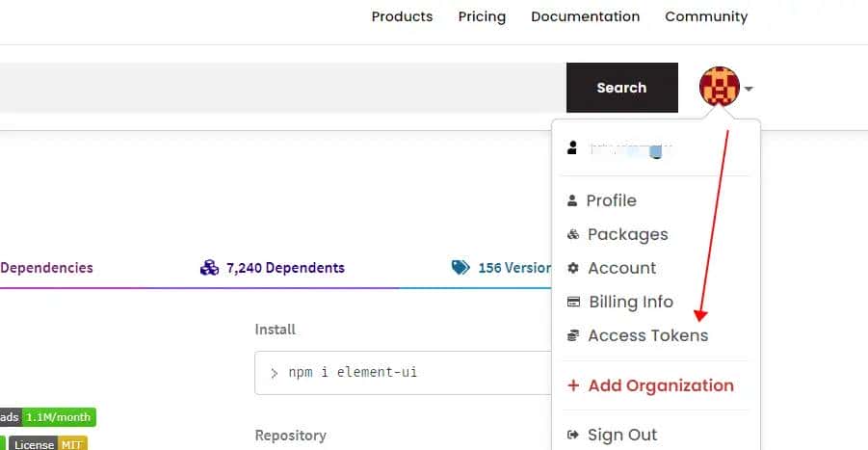Open Access Tokens from the menu
The width and height of the screenshot is (868, 450).
(x=647, y=335)
